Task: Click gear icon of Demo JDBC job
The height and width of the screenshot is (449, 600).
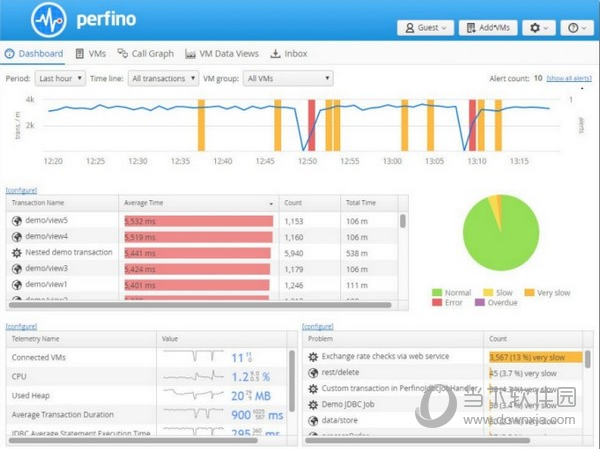Action: coord(313,405)
